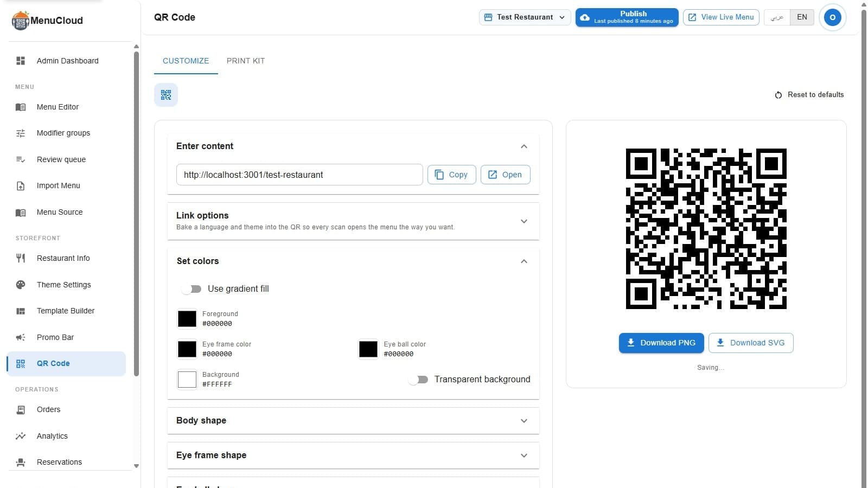This screenshot has height=488, width=868.
Task: Click the Review queue checklist icon
Action: click(x=21, y=159)
